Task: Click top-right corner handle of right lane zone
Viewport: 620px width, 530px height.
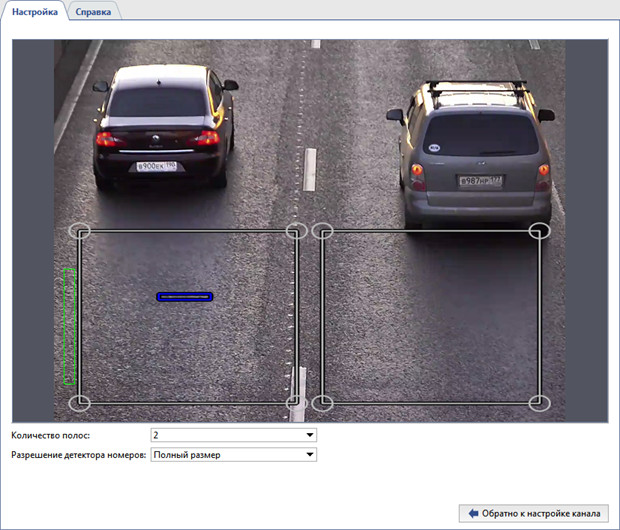Action: pos(539,231)
